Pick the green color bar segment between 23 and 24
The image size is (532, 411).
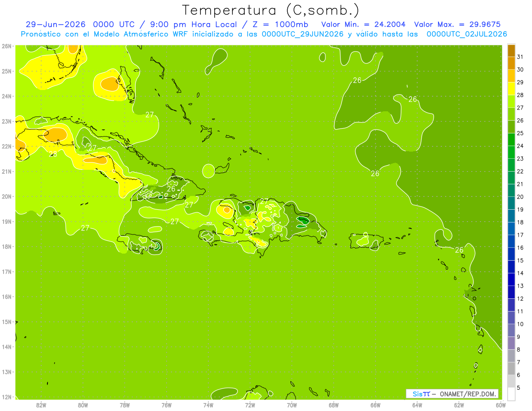tap(511, 152)
